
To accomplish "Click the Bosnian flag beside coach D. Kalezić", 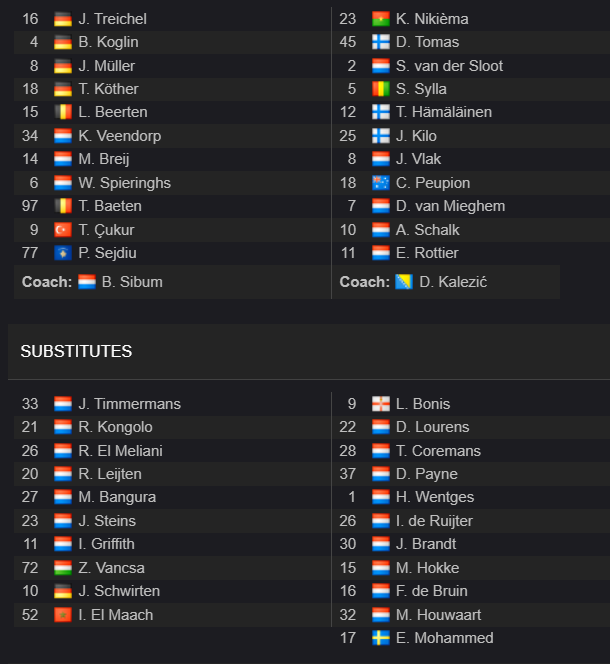I will pyautogui.click(x=404, y=282).
